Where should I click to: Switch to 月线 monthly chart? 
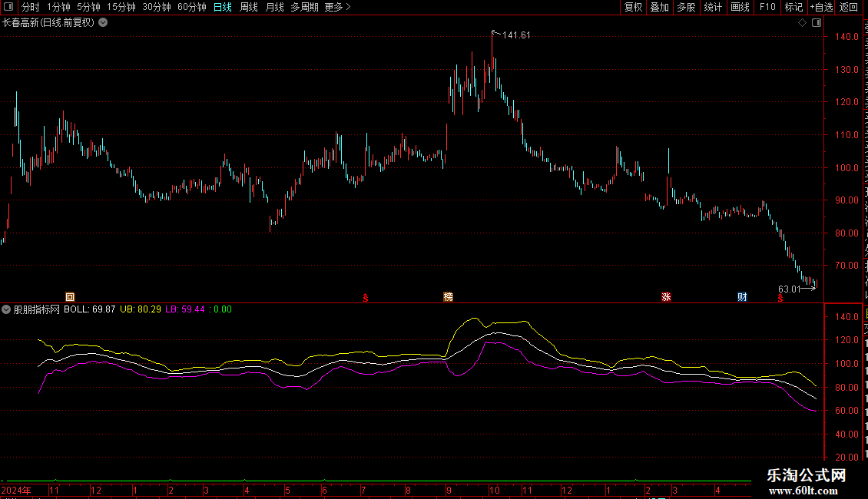(274, 7)
